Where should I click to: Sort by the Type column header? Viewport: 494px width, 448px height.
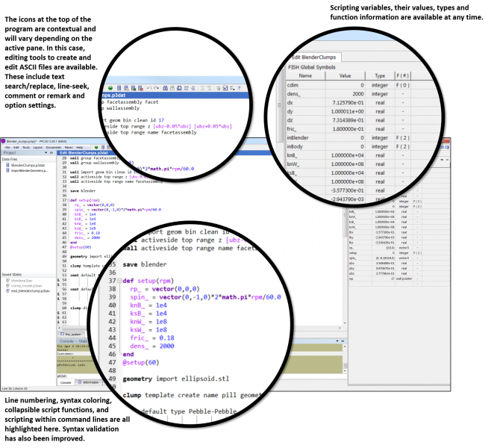380,75
